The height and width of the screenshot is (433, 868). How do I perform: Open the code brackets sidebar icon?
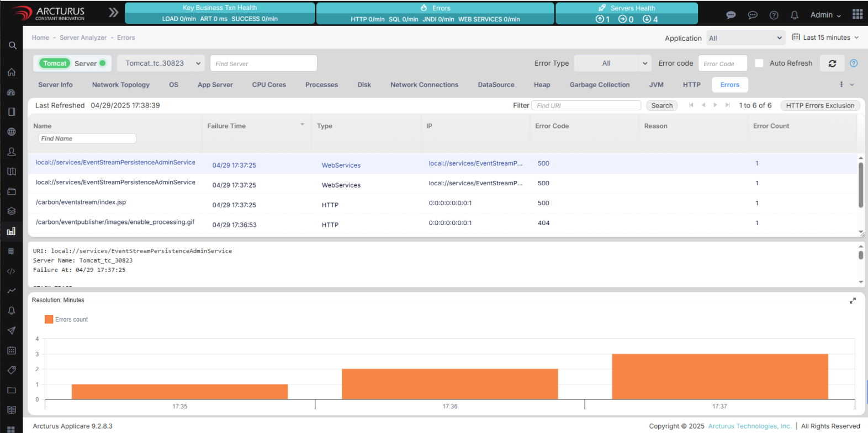11,271
